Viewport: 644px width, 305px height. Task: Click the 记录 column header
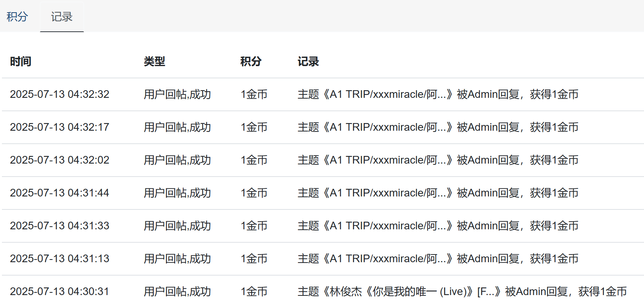pyautogui.click(x=308, y=61)
